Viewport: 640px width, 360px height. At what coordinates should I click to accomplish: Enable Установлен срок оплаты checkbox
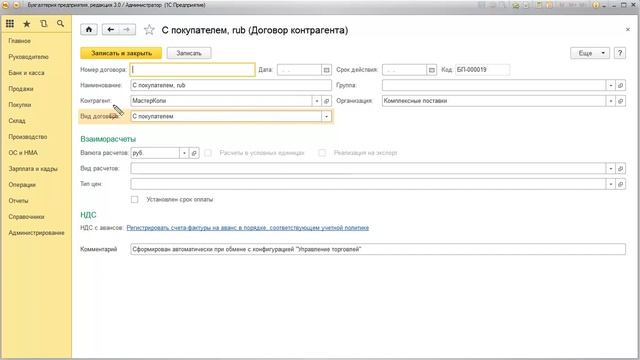135,200
